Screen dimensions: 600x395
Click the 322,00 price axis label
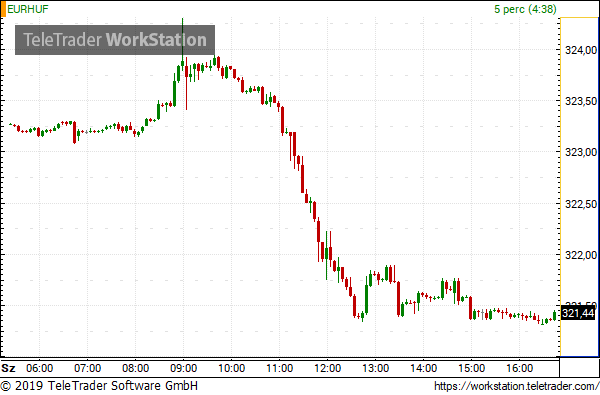pos(581,255)
